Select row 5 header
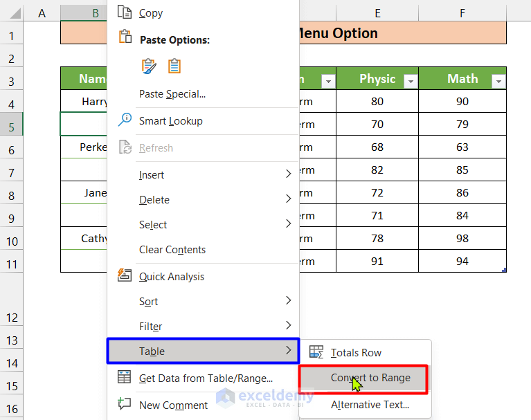 click(x=12, y=127)
